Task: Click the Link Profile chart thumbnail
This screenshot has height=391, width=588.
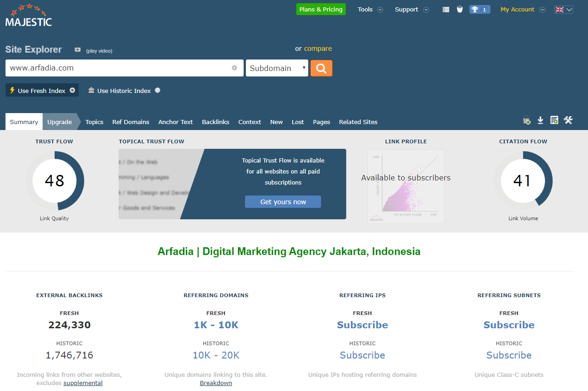Action: click(406, 186)
